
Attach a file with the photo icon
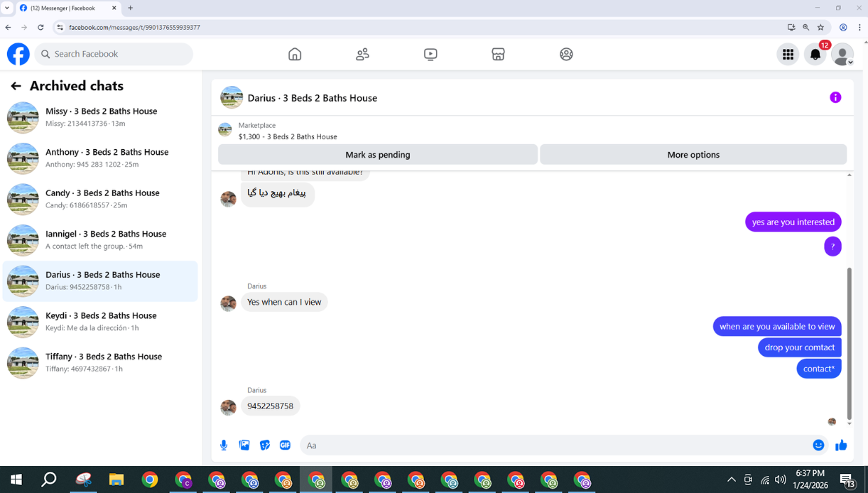[x=244, y=445]
